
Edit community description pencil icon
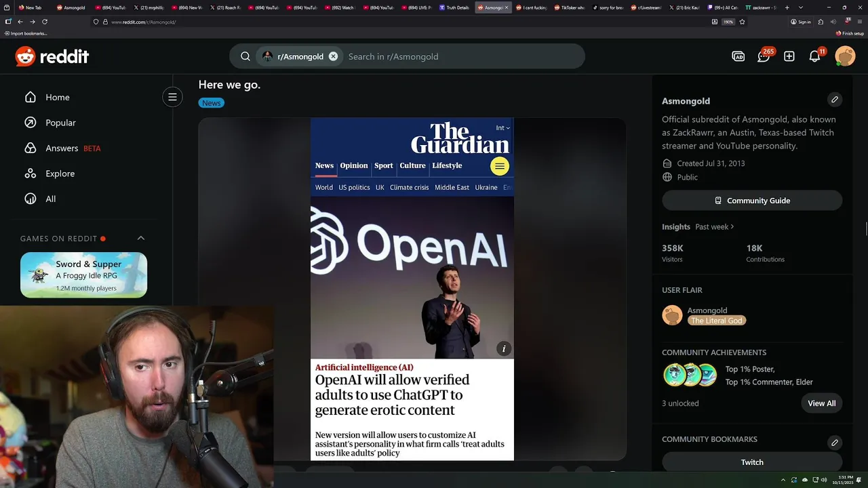tap(835, 100)
